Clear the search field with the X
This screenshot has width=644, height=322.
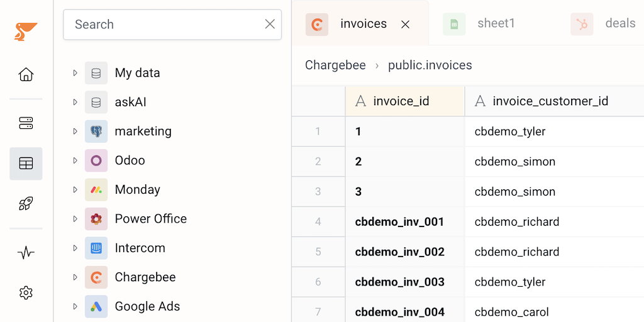click(x=270, y=25)
